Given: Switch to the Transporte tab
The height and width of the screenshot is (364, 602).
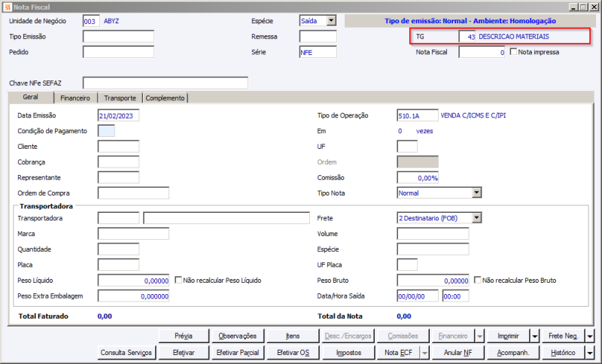Looking at the screenshot, I should coord(120,99).
